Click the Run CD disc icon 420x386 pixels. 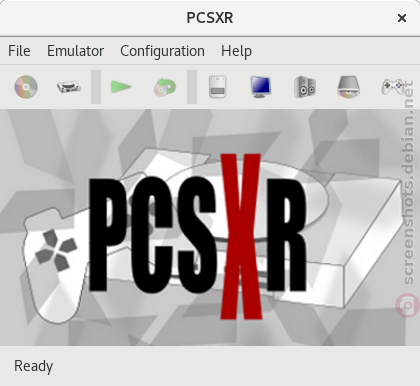coord(26,87)
